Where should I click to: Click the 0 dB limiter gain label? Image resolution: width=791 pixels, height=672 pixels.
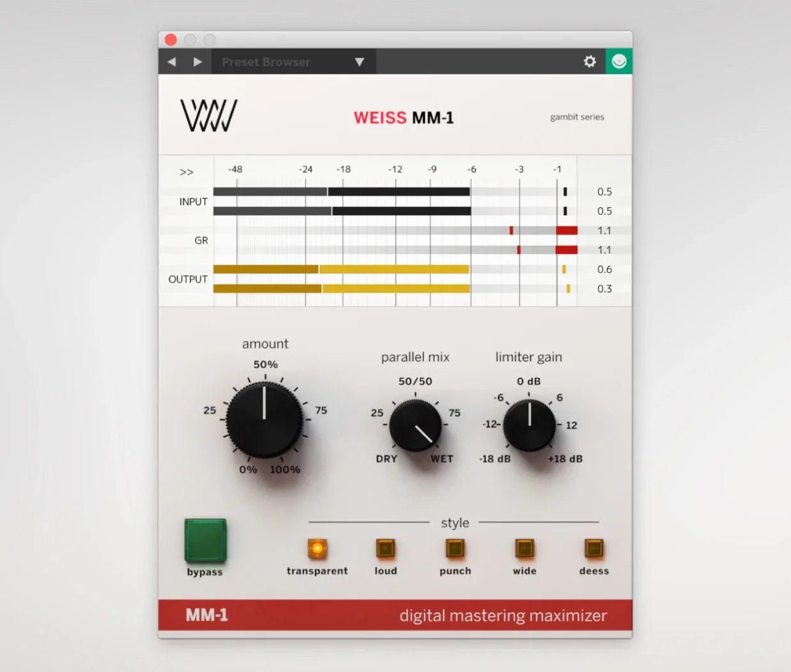coord(529,381)
